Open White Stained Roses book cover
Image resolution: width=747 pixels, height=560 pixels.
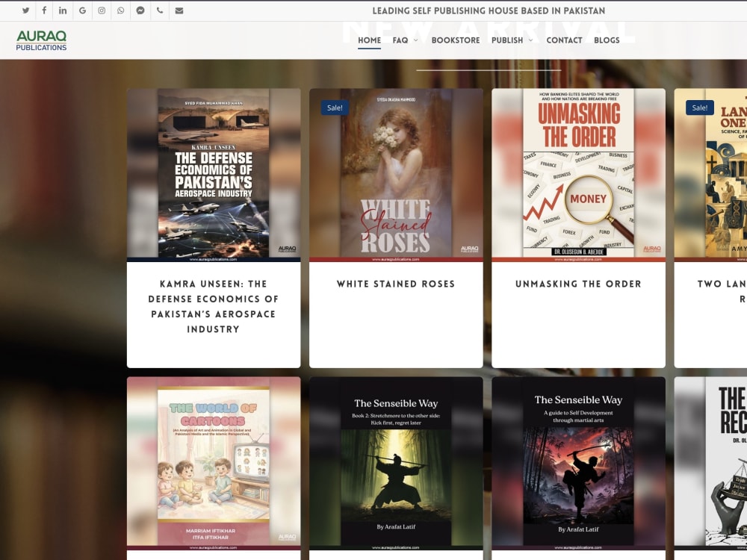point(396,175)
